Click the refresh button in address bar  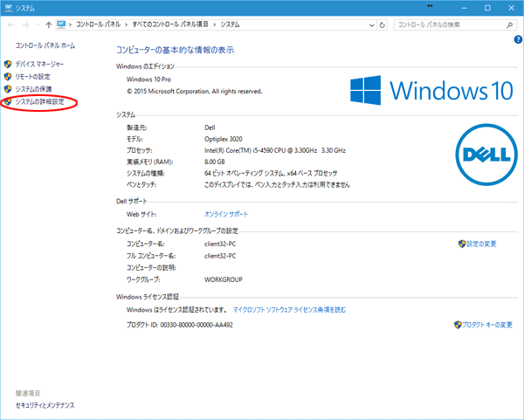click(x=382, y=25)
